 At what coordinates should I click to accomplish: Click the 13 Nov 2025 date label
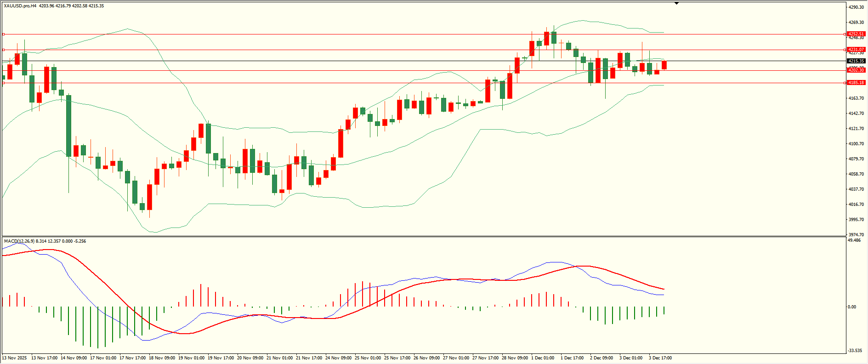tap(14, 358)
